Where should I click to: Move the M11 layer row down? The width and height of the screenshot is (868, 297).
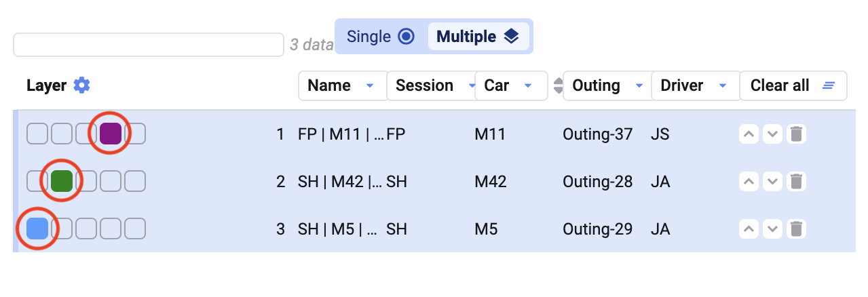[x=772, y=134]
